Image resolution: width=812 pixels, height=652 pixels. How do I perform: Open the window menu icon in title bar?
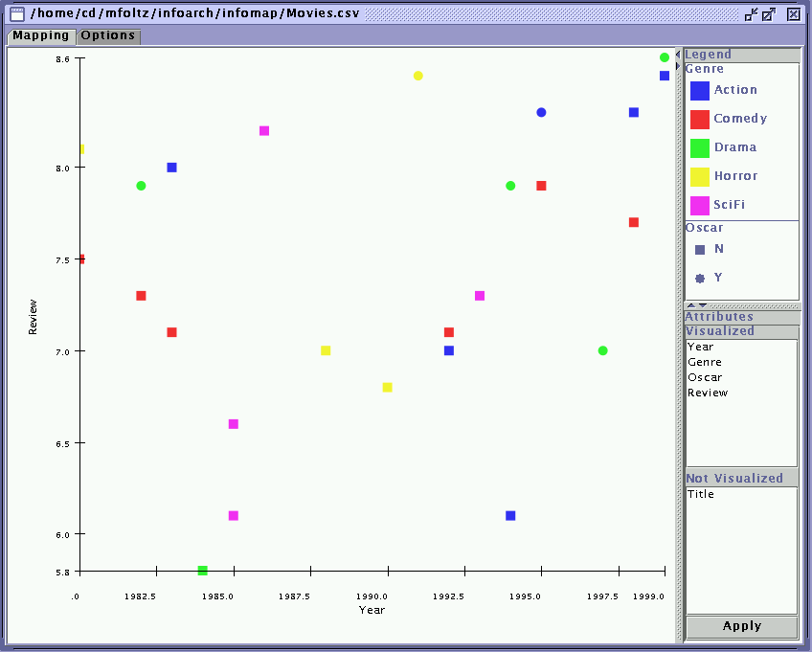[x=17, y=14]
